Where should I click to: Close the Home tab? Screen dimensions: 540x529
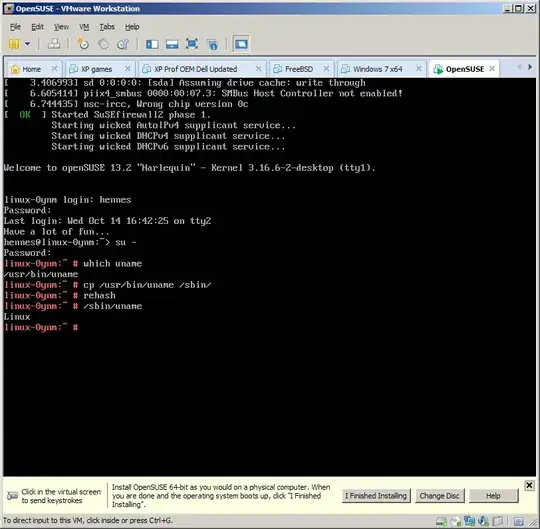tap(54, 69)
